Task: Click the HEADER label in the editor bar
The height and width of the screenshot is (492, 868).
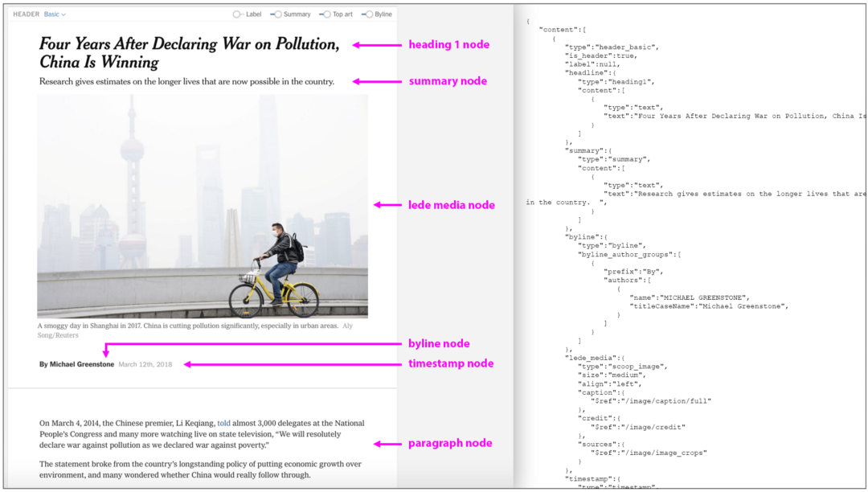Action: (26, 14)
